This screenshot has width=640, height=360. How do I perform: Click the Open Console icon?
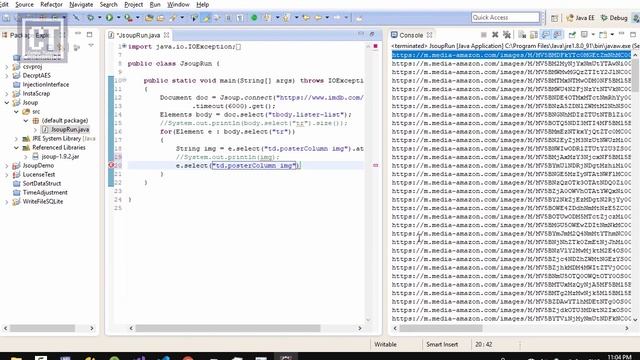click(x=602, y=35)
